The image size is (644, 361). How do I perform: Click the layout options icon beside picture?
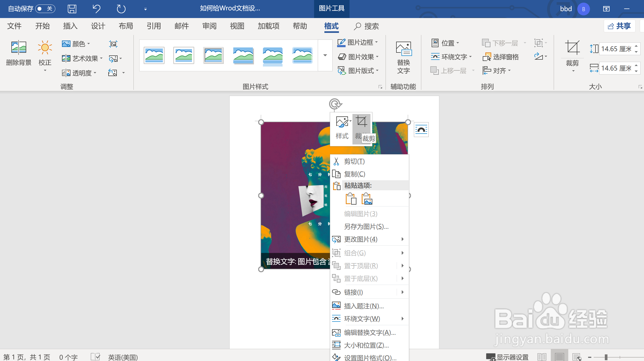[421, 130]
